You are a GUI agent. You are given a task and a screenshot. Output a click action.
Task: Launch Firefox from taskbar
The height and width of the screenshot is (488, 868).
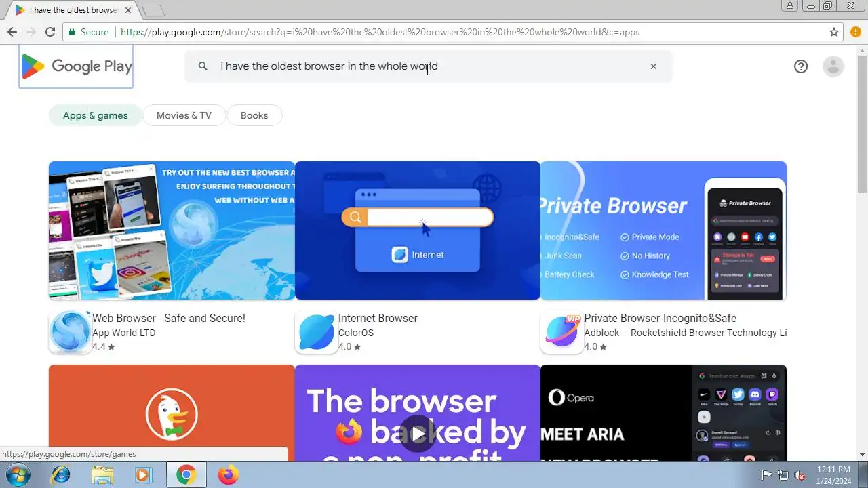pos(229,475)
